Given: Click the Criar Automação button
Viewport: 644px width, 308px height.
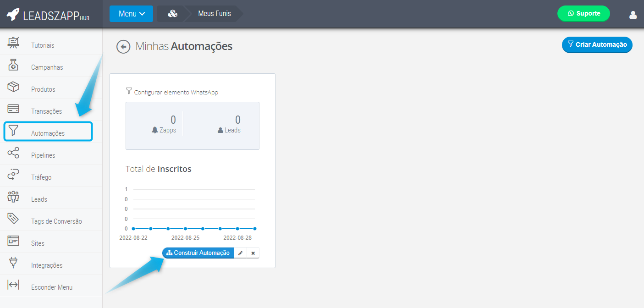Looking at the screenshot, I should [597, 45].
